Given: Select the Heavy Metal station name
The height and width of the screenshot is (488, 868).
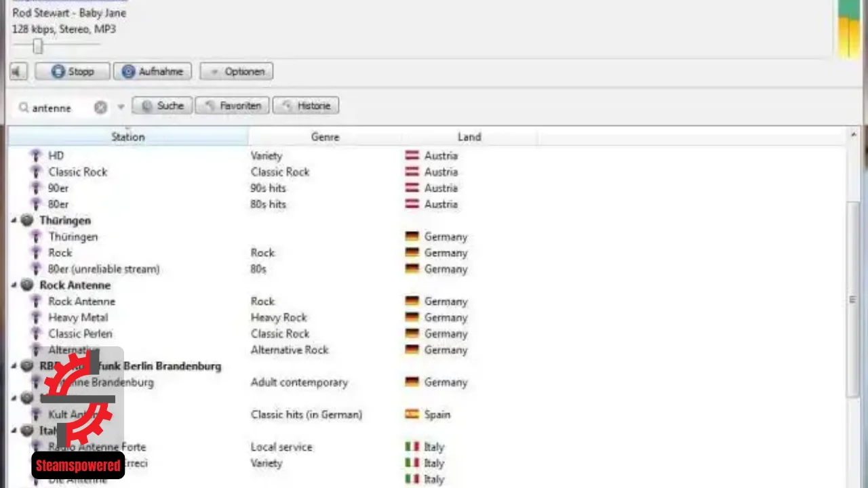Looking at the screenshot, I should click(x=78, y=318).
